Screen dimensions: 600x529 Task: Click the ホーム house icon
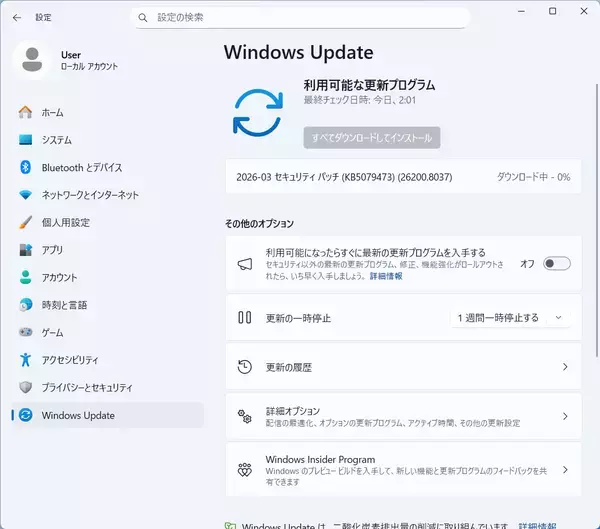25,113
